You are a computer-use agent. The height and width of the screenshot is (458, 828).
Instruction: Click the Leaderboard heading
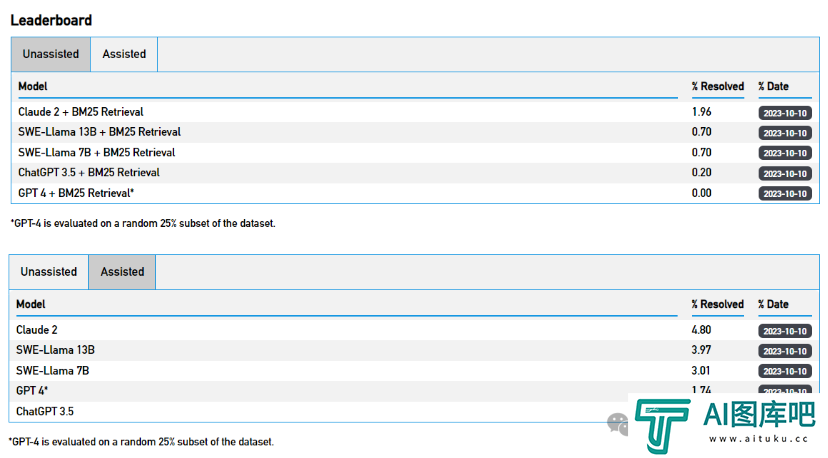coord(51,20)
